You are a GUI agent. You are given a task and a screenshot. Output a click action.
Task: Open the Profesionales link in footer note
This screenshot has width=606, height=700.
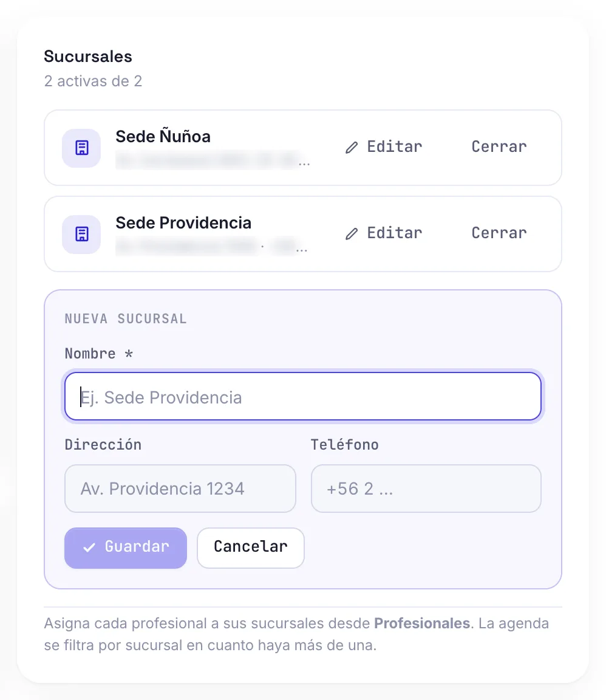point(421,623)
